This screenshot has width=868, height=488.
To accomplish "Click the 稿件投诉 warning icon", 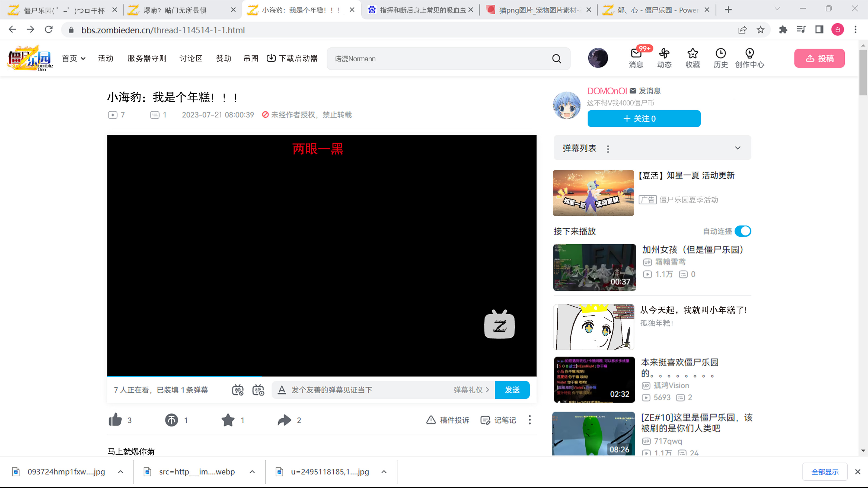I will (x=431, y=420).
